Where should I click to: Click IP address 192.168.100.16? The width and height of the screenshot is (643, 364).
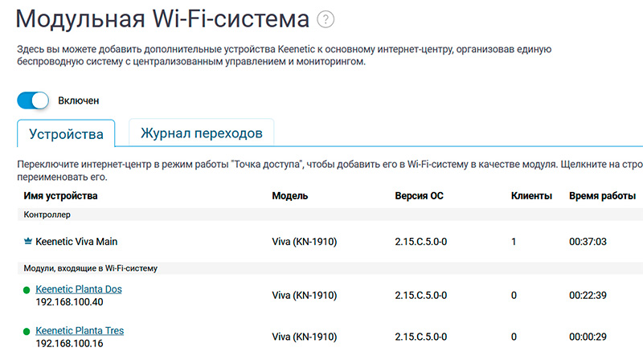(x=69, y=344)
